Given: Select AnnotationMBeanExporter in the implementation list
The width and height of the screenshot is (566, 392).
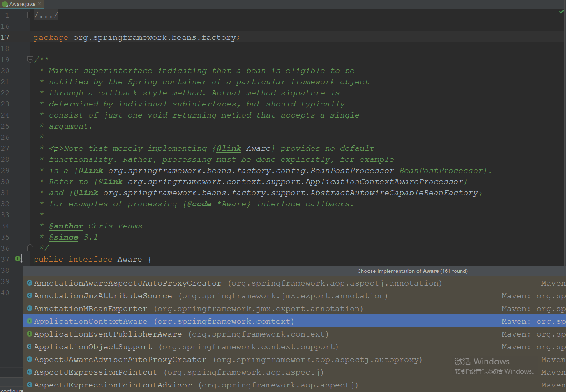Looking at the screenshot, I should tap(294, 309).
